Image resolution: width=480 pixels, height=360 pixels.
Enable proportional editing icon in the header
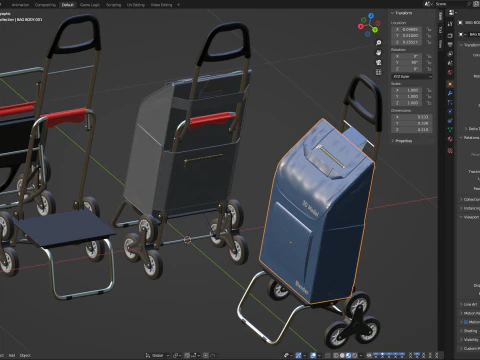click(x=206, y=356)
